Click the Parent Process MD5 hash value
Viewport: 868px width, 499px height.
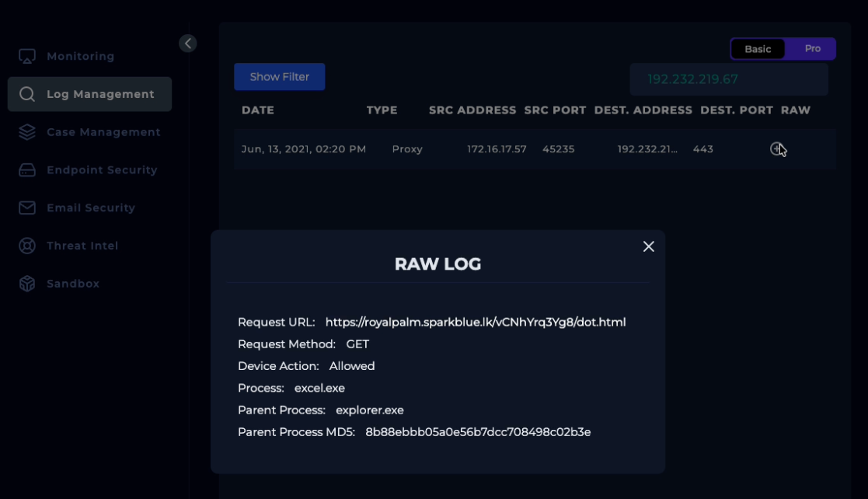coord(478,432)
